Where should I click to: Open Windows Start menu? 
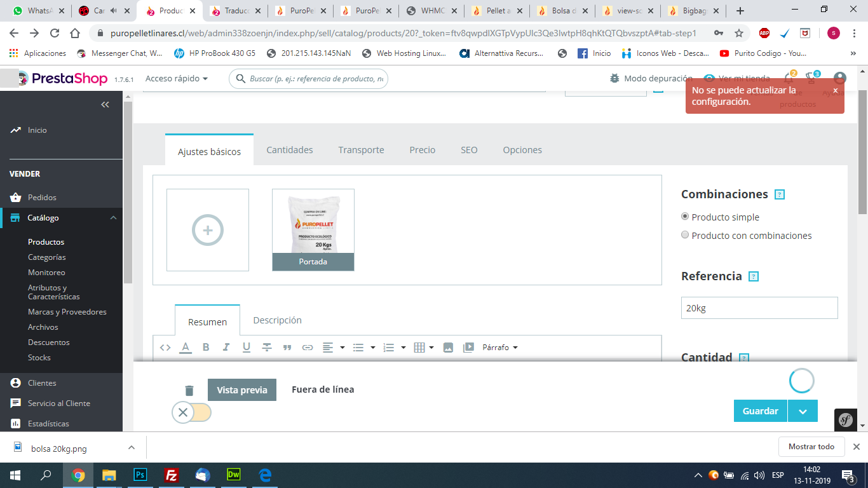click(x=15, y=475)
